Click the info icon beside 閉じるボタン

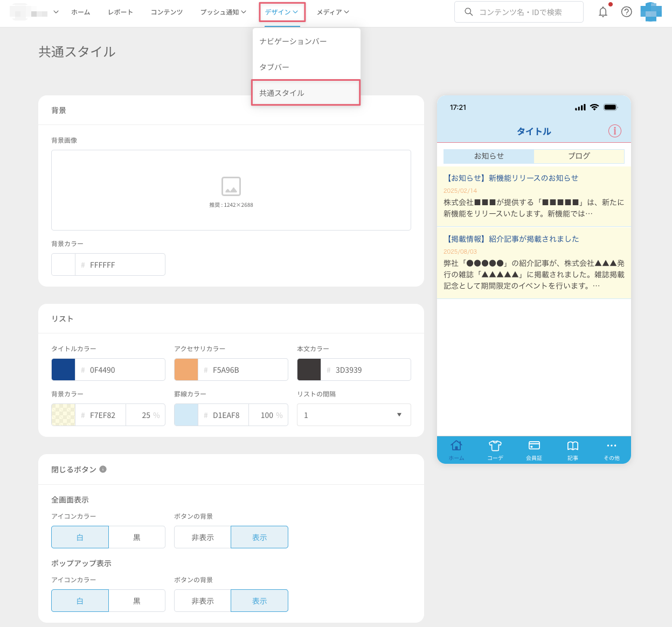click(103, 469)
